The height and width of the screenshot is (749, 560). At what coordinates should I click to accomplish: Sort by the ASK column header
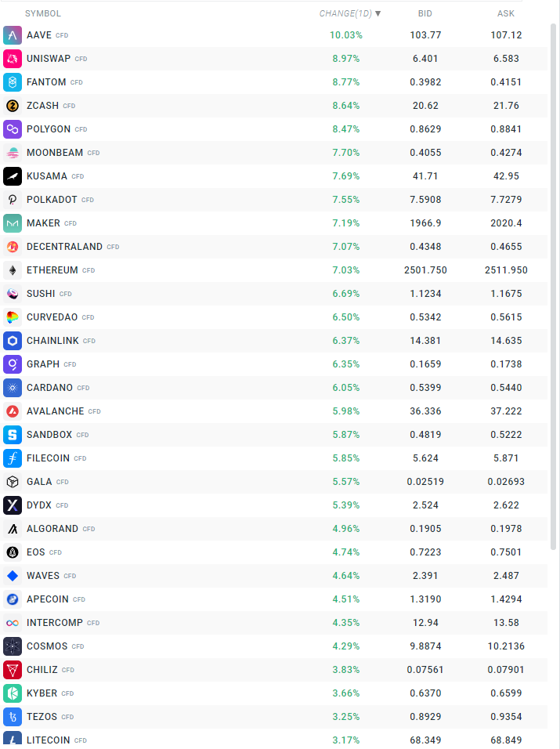pos(506,13)
